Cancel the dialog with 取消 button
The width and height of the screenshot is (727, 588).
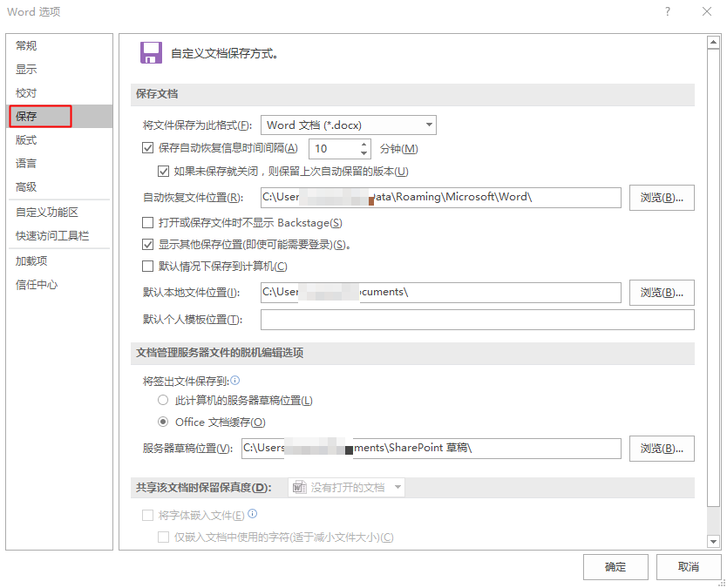[689, 567]
